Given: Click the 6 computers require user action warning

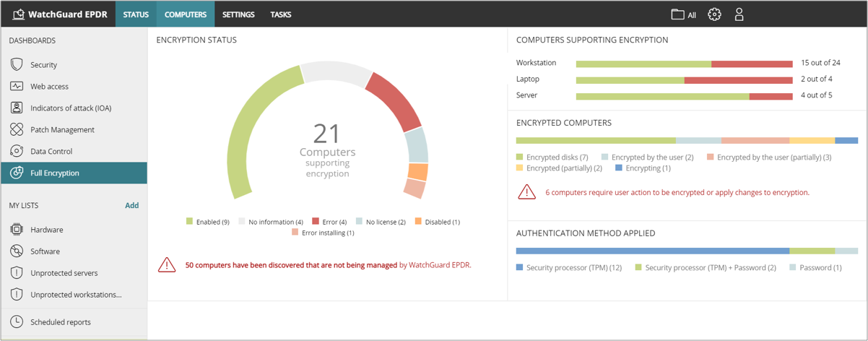Looking at the screenshot, I should pos(677,193).
